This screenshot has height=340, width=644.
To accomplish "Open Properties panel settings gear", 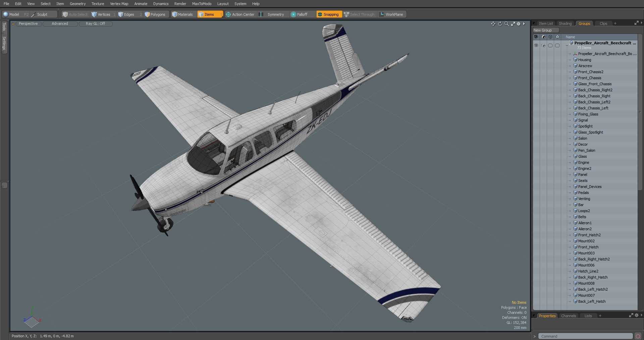I will pyautogui.click(x=637, y=315).
